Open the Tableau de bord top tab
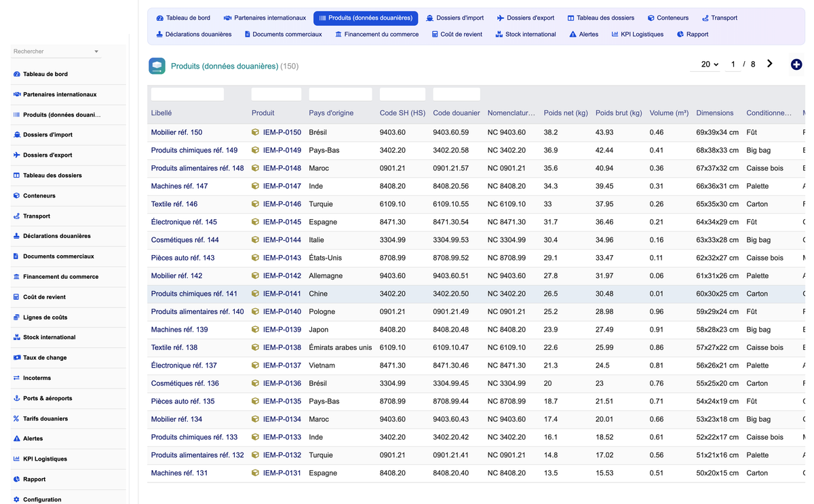The width and height of the screenshot is (814, 504). click(183, 18)
